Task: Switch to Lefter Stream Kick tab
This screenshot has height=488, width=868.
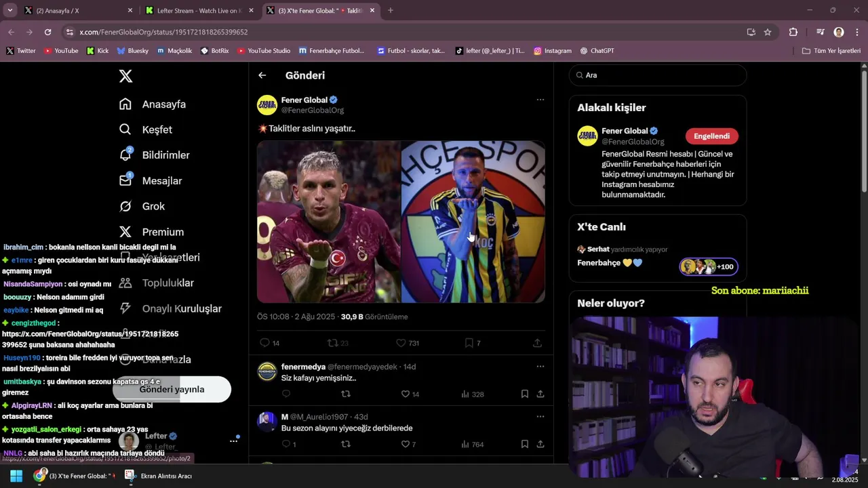Action: 199,10
